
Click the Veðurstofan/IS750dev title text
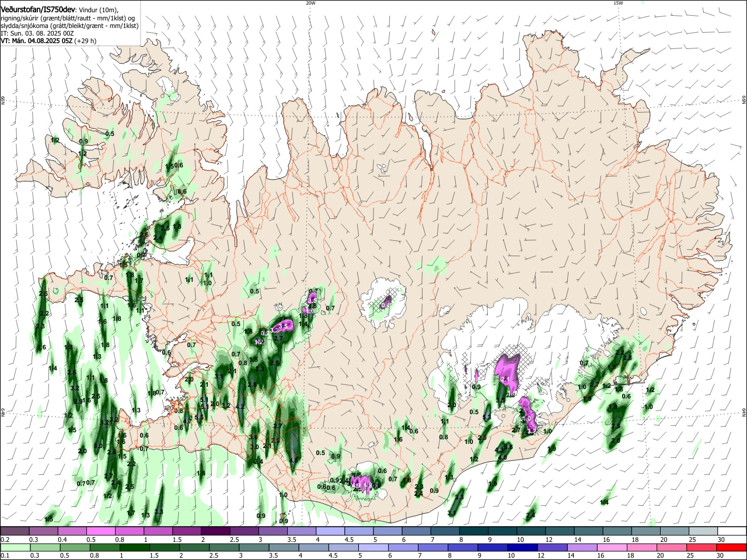pyautogui.click(x=38, y=9)
